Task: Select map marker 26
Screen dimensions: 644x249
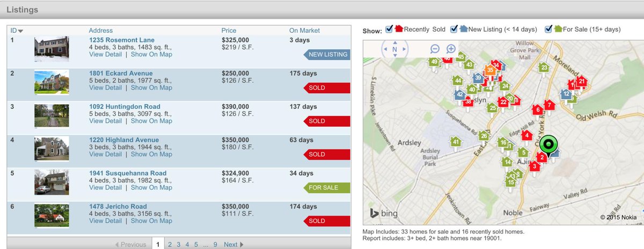Action: point(484,136)
